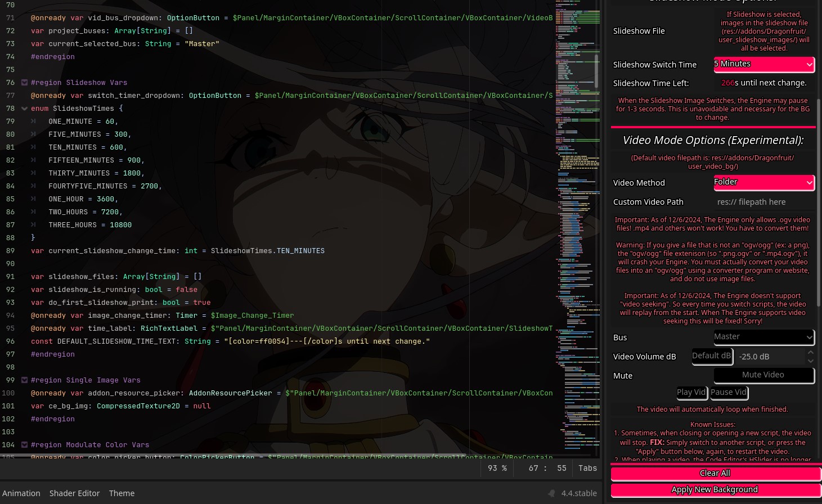
Task: Click the Custom Video Path input field
Action: 763,202
